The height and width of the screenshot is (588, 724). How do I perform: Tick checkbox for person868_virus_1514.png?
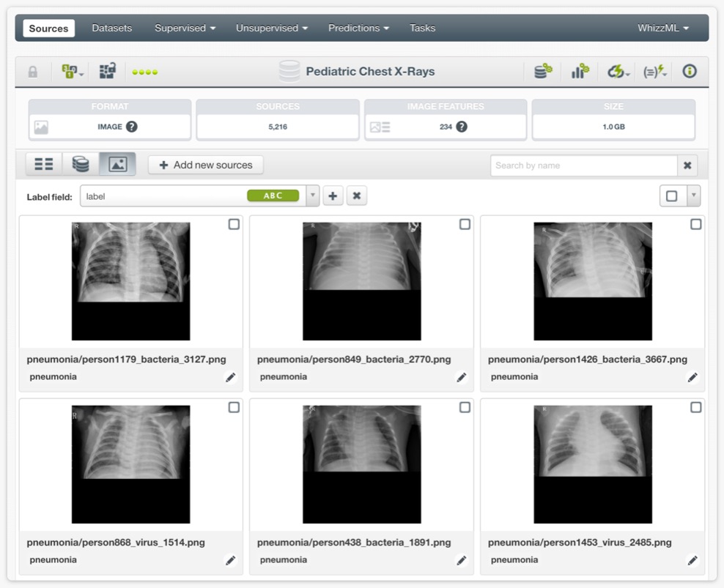point(234,407)
